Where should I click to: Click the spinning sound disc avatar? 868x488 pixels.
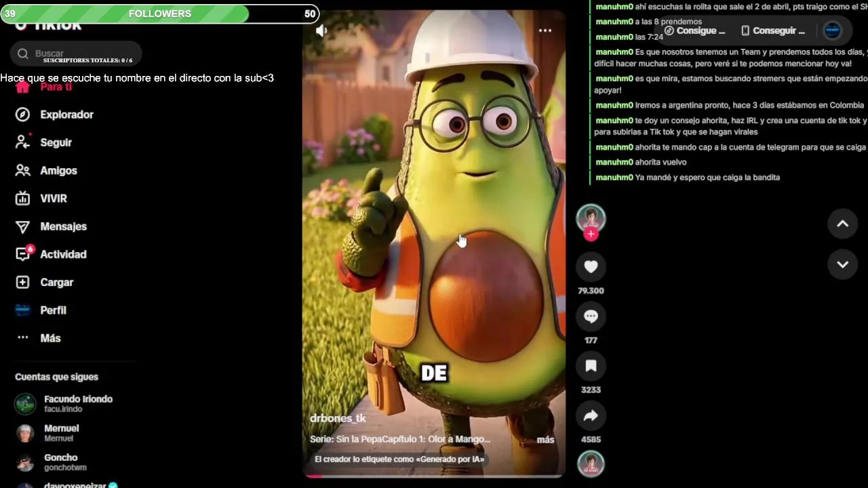(x=591, y=464)
